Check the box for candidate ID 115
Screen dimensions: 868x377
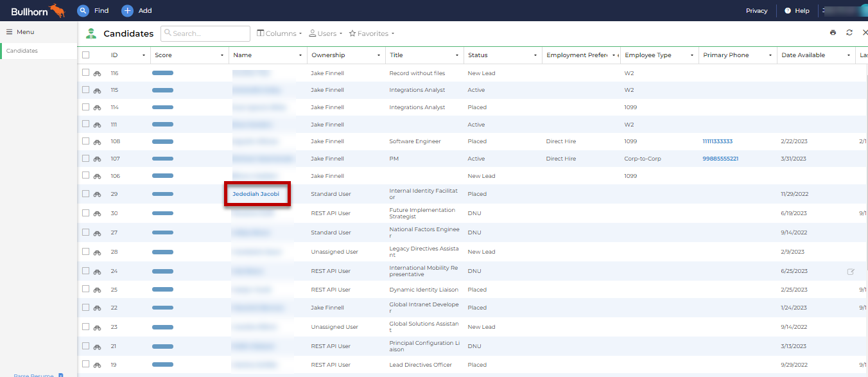tap(86, 90)
